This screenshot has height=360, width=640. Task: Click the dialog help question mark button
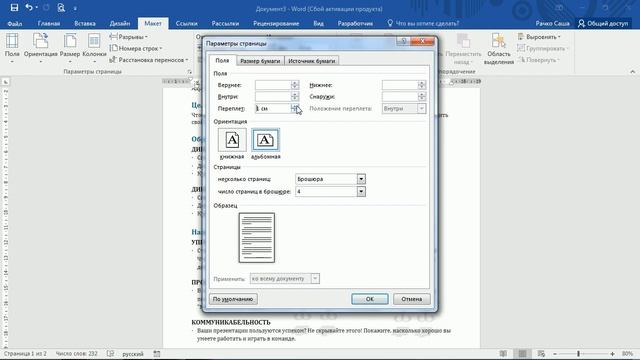tap(403, 41)
